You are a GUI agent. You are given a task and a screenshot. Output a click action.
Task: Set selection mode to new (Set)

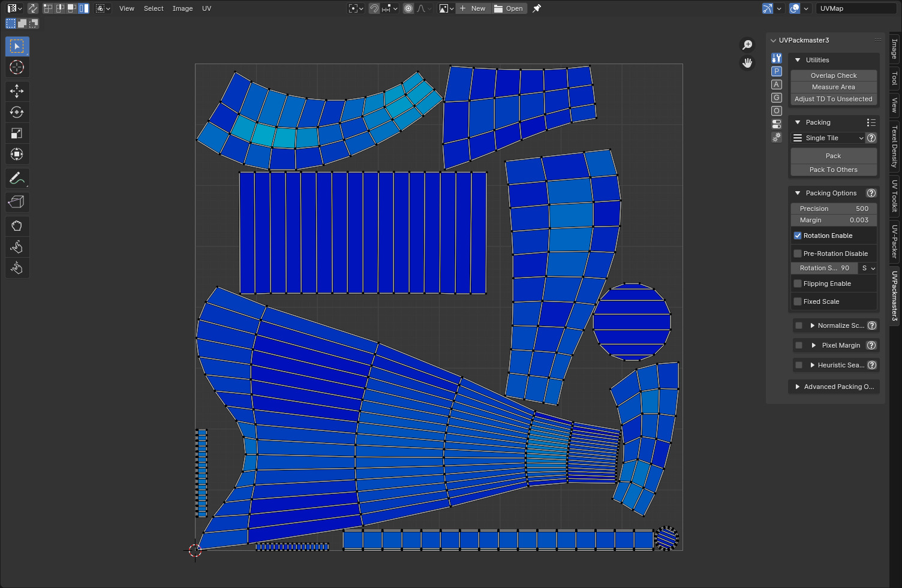click(x=11, y=23)
